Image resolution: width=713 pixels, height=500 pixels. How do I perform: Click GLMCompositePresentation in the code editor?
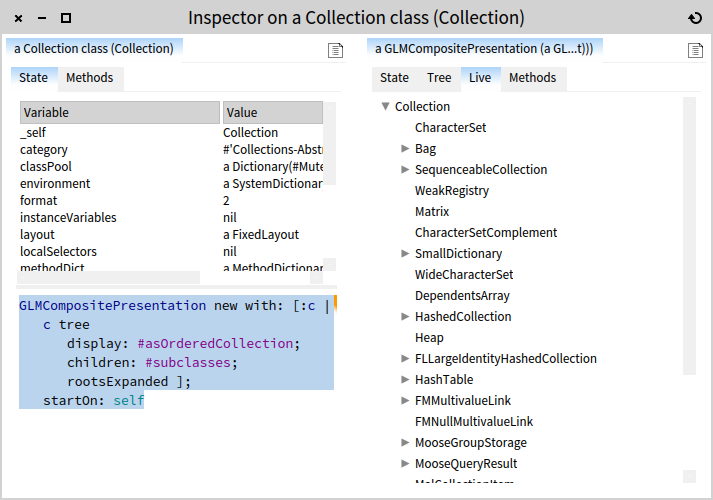[x=112, y=305]
